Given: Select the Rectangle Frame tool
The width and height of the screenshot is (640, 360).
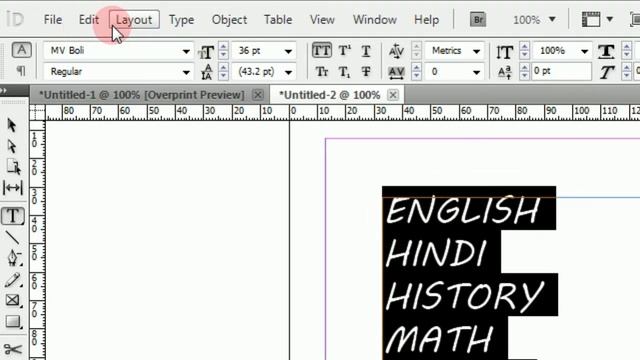Looking at the screenshot, I should tap(13, 300).
